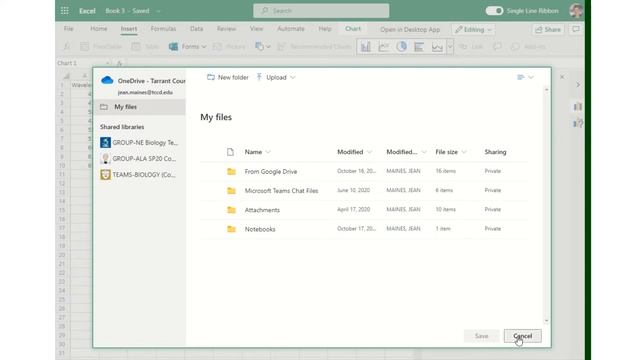
Task: Click From Google Drive folder icon
Action: 231,171
